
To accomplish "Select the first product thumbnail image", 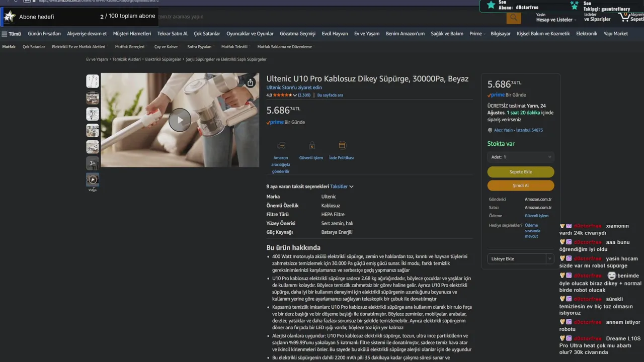I will (x=93, y=81).
